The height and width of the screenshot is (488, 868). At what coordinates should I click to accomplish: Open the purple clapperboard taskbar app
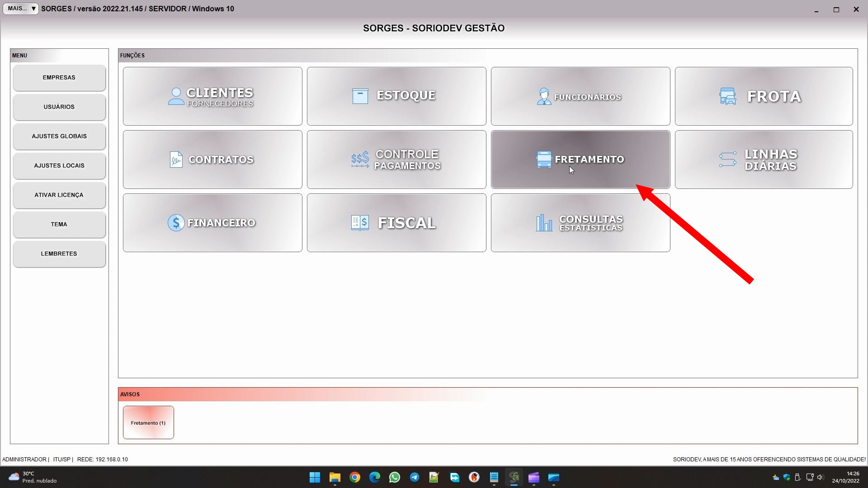pyautogui.click(x=534, y=477)
